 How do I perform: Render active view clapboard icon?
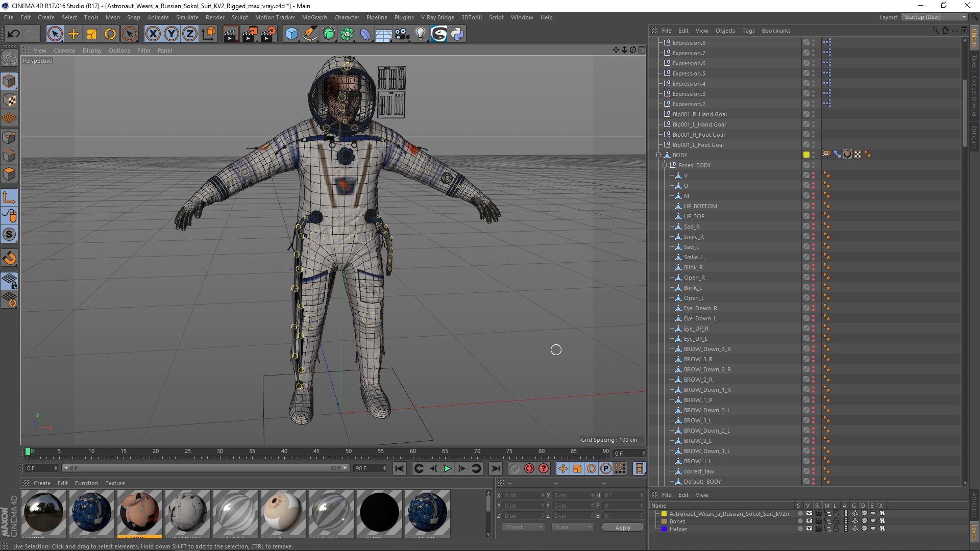coord(231,34)
